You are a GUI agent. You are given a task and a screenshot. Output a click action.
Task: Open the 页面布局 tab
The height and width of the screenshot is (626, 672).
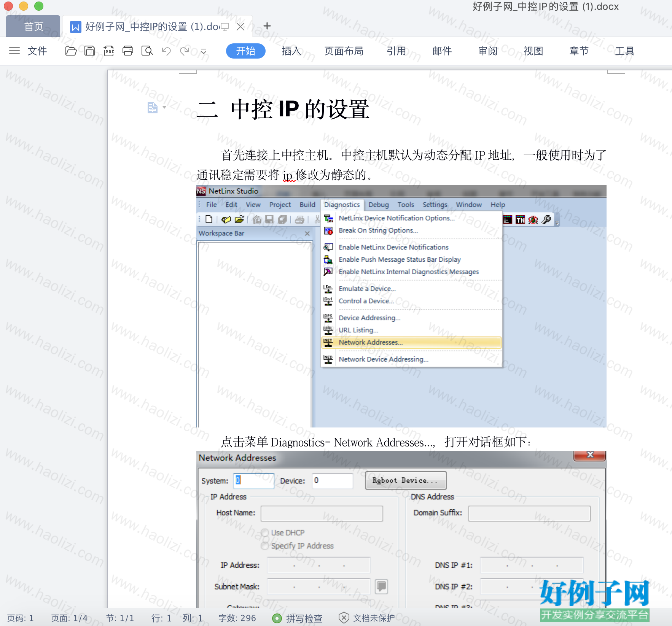coord(344,51)
